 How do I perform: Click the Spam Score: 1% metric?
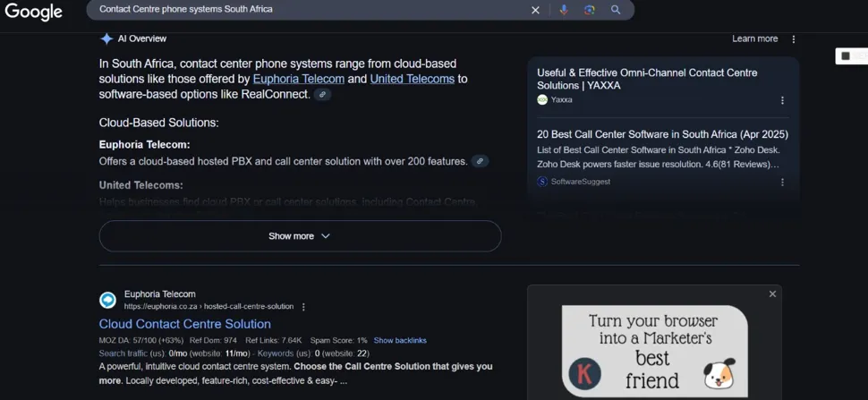pos(339,340)
